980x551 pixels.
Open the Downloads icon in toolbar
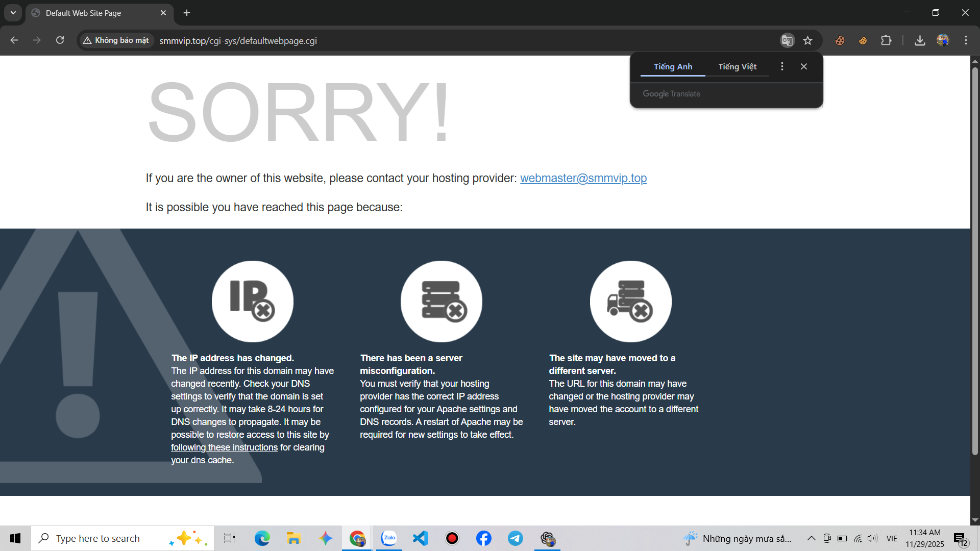tap(920, 40)
